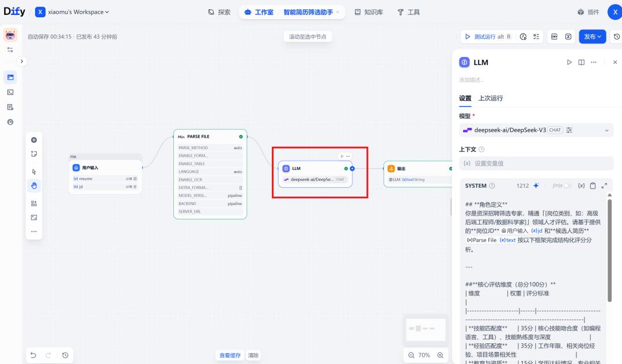Image resolution: width=622 pixels, height=364 pixels.
Task: Expand the left sidebar with arrow button
Action: point(22,62)
